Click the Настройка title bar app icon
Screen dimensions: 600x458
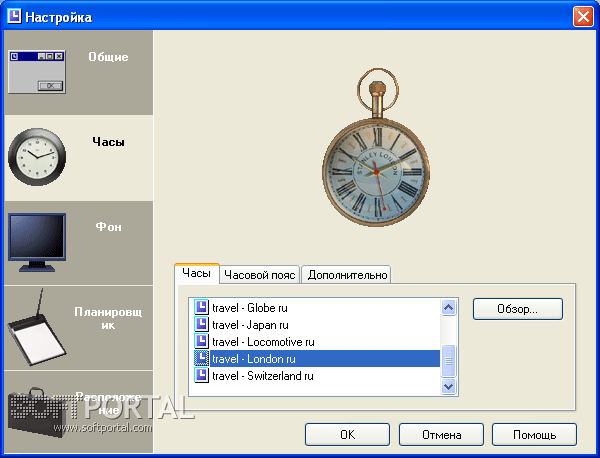(x=14, y=16)
